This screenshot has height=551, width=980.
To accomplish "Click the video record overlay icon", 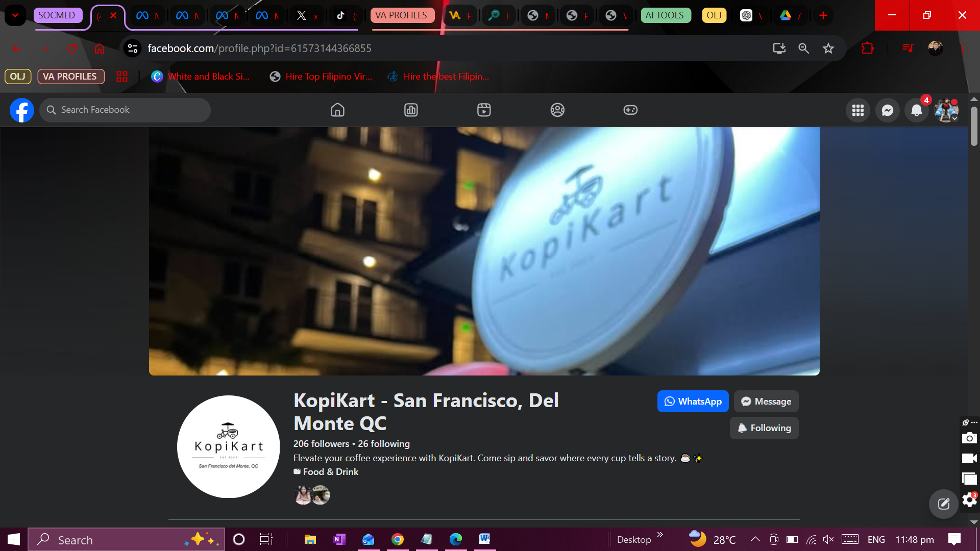I will point(969,458).
